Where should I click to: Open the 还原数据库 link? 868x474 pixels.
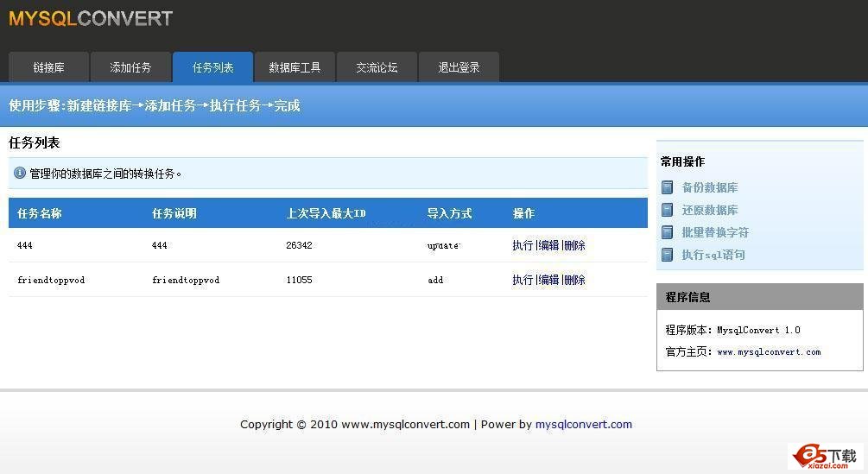coord(710,210)
